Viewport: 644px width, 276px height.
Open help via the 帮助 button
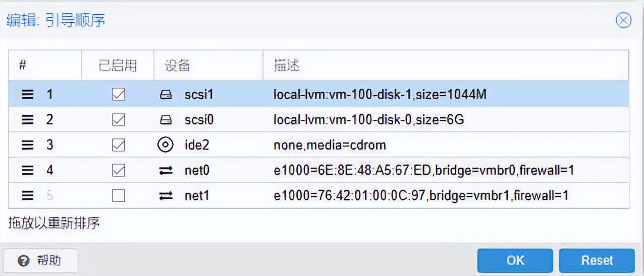coord(40,260)
